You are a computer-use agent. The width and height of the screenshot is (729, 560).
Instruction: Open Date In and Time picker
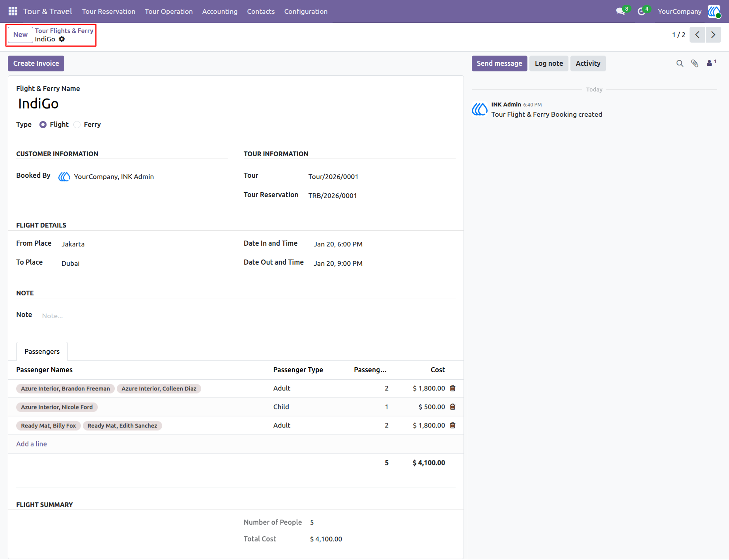(384, 244)
